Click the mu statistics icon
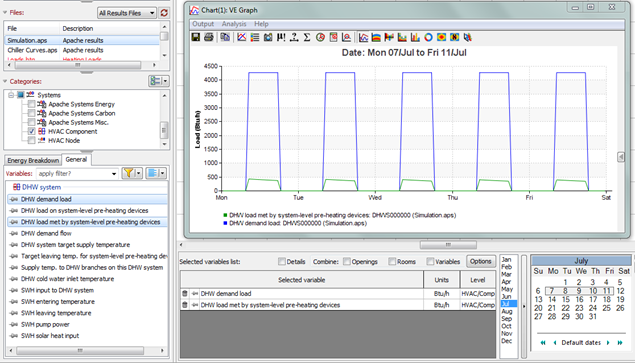The height and width of the screenshot is (363, 635). point(281,37)
